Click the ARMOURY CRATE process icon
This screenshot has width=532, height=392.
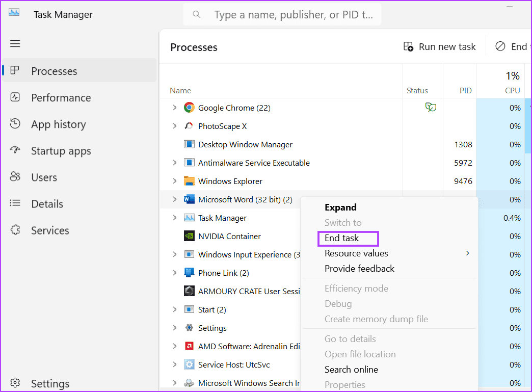tap(190, 291)
